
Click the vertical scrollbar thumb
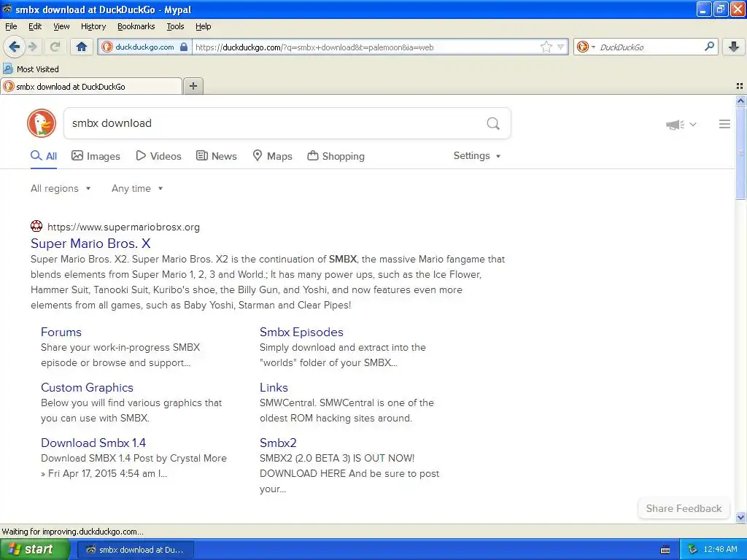pyautogui.click(x=740, y=152)
